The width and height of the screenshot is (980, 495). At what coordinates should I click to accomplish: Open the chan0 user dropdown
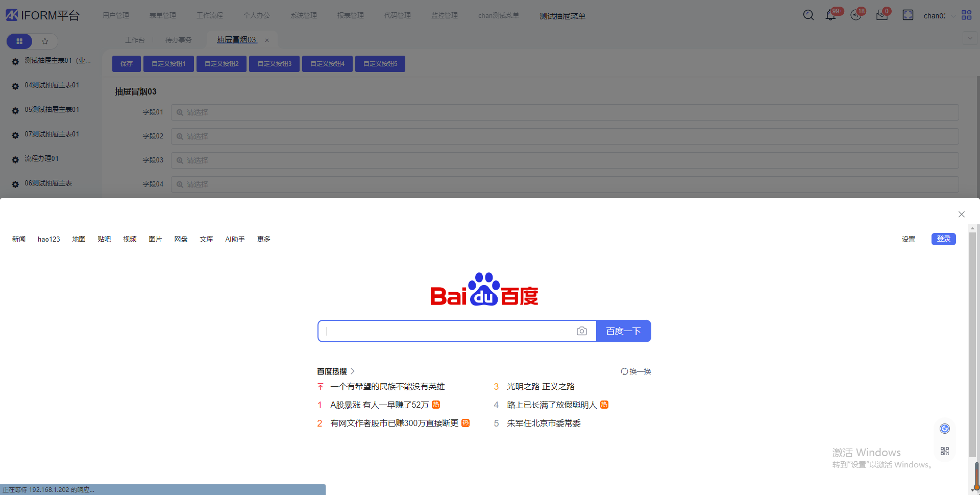tap(938, 16)
